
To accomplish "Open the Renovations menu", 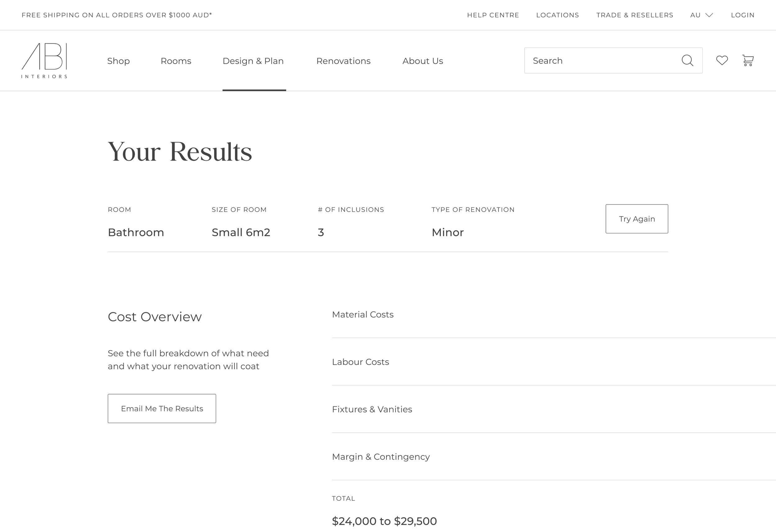I will pos(343,61).
